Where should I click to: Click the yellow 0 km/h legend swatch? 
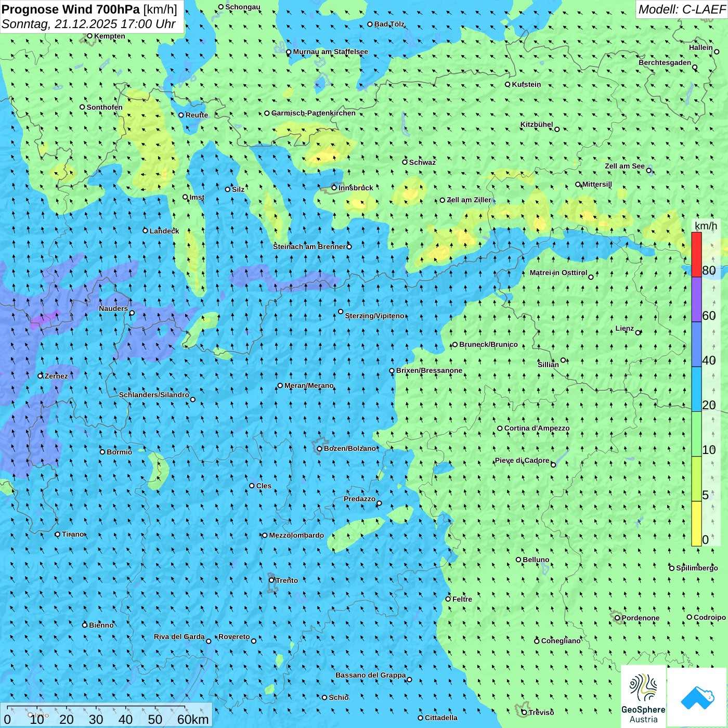(696, 524)
